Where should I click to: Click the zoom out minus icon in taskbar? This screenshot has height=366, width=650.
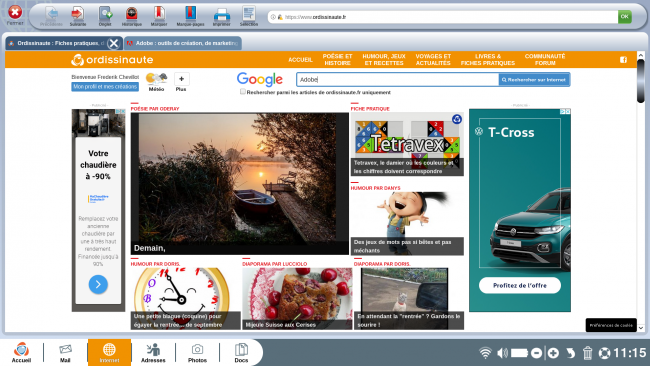(x=536, y=353)
